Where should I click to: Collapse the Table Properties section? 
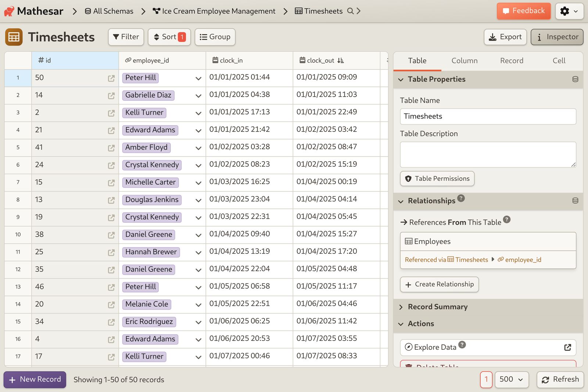click(x=488, y=79)
